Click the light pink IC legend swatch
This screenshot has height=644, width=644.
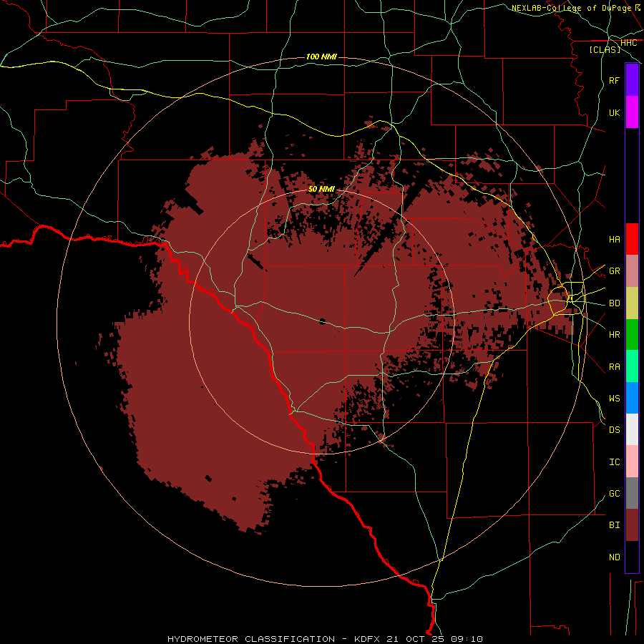coord(632,462)
